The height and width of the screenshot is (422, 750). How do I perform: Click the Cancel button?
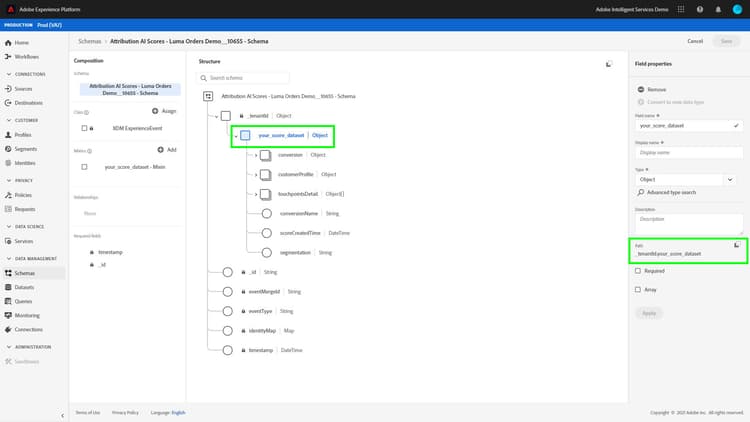pyautogui.click(x=695, y=41)
